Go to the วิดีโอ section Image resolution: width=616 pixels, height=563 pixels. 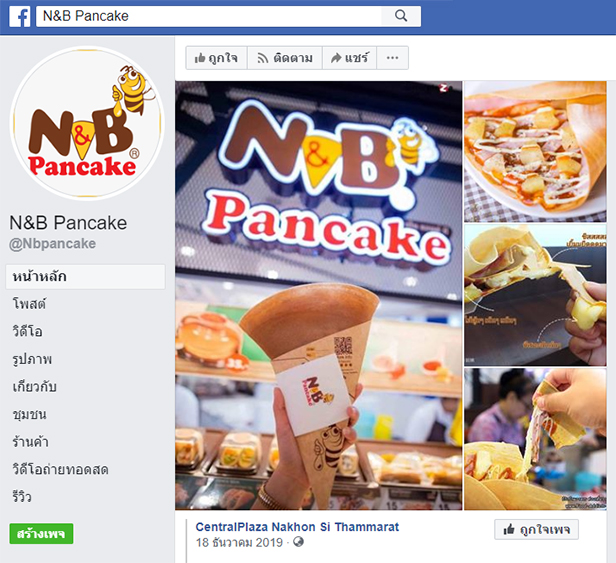(28, 331)
